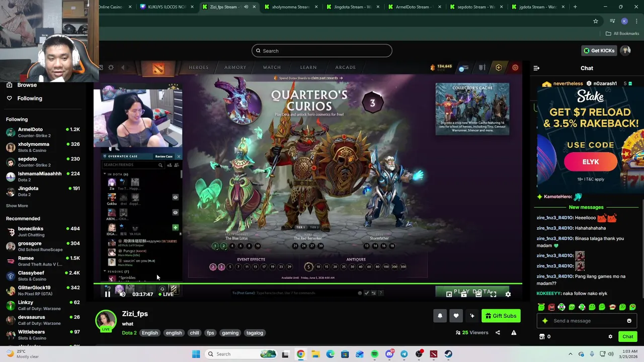Share the stream via share icon

pos(498,332)
